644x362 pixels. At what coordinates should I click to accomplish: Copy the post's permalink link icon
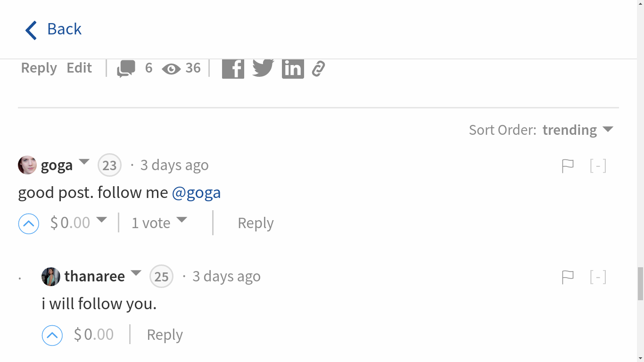point(318,68)
